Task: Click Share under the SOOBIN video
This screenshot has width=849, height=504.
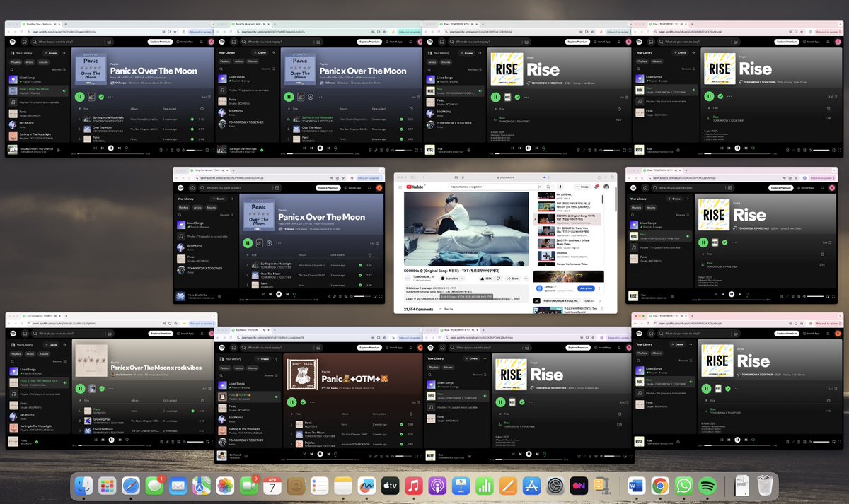Action: tap(512, 279)
